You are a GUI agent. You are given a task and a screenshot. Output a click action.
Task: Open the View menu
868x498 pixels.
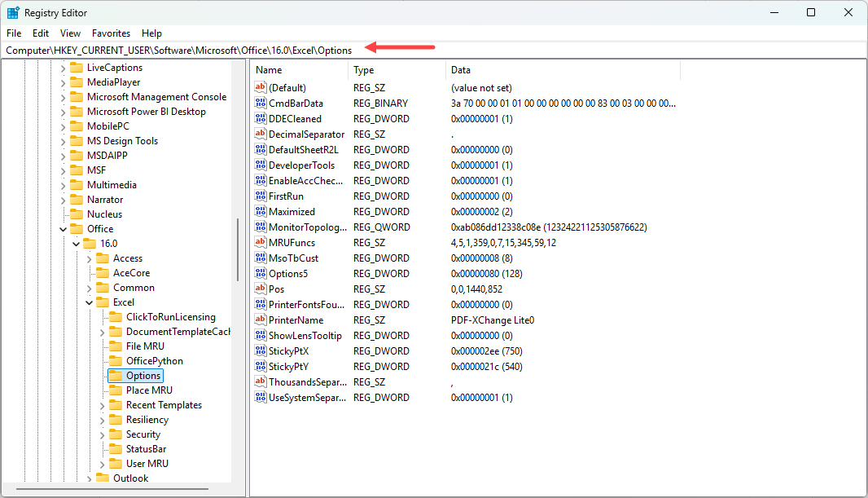pos(70,33)
